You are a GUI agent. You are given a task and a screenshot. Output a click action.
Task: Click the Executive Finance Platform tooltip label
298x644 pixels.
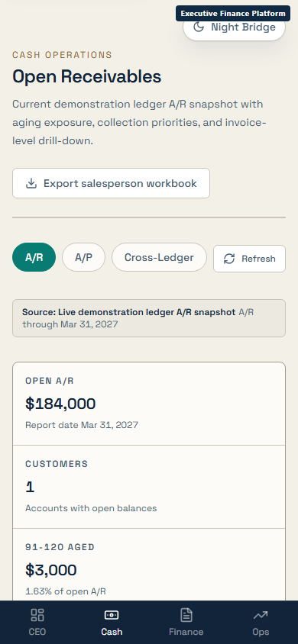[233, 14]
